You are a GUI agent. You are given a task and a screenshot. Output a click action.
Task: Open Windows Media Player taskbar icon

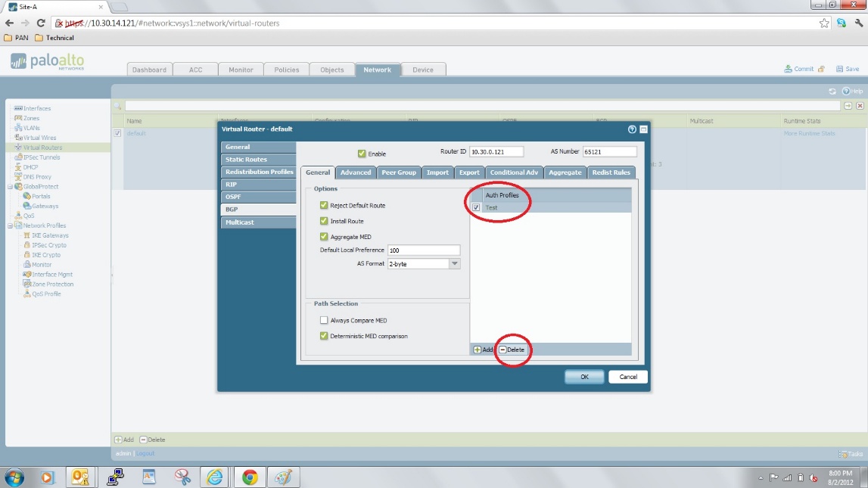[x=47, y=477]
